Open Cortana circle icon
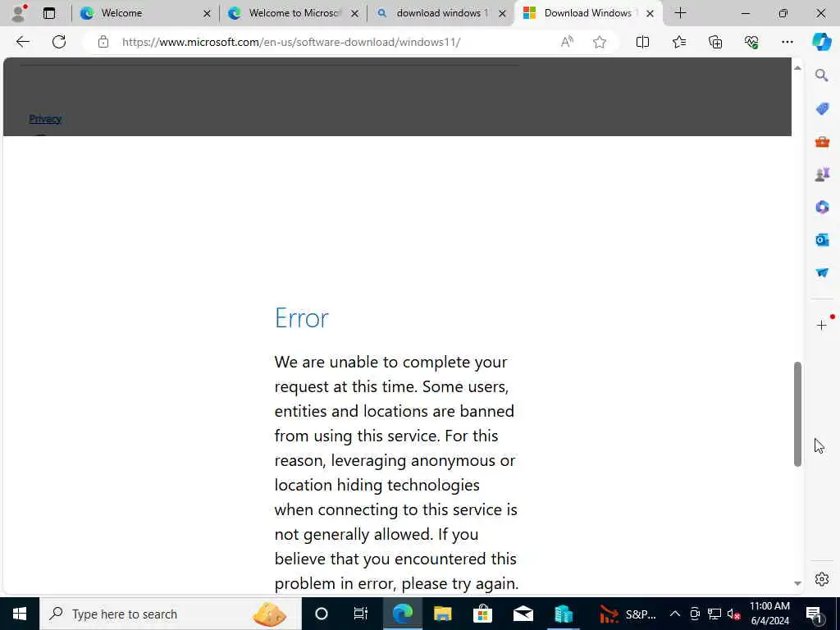840x630 pixels. [322, 614]
